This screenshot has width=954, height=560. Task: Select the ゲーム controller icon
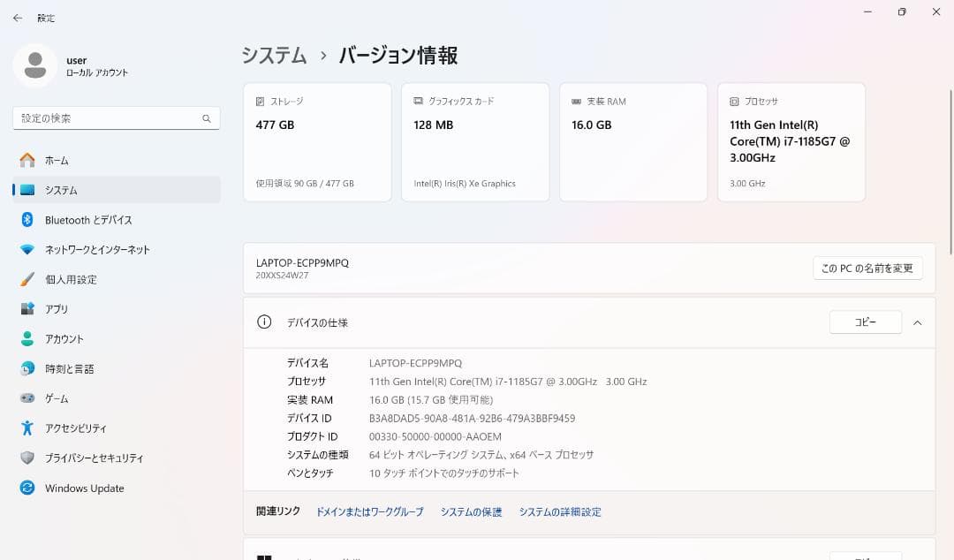(27, 398)
